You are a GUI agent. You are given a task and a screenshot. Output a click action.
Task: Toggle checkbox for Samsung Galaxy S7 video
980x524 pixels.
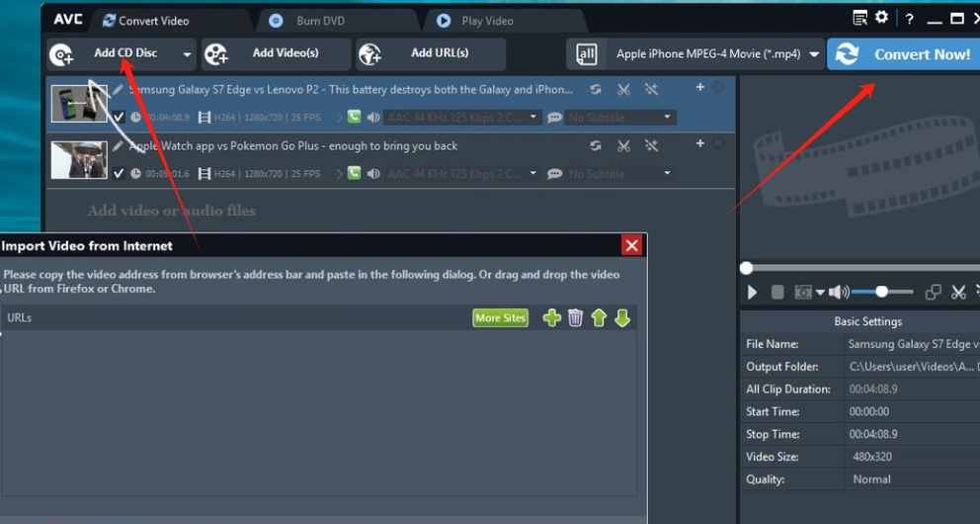pos(119,117)
